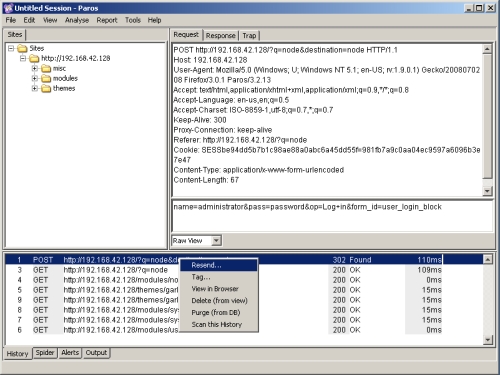Click the Content-Length: 67 header line
500x375 pixels.
click(206, 180)
